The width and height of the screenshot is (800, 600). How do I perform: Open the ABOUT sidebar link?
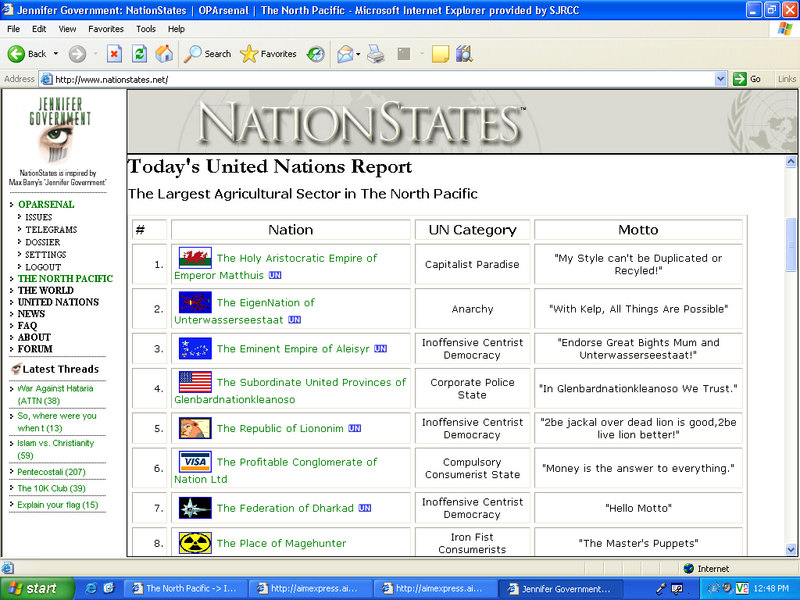pyautogui.click(x=34, y=337)
